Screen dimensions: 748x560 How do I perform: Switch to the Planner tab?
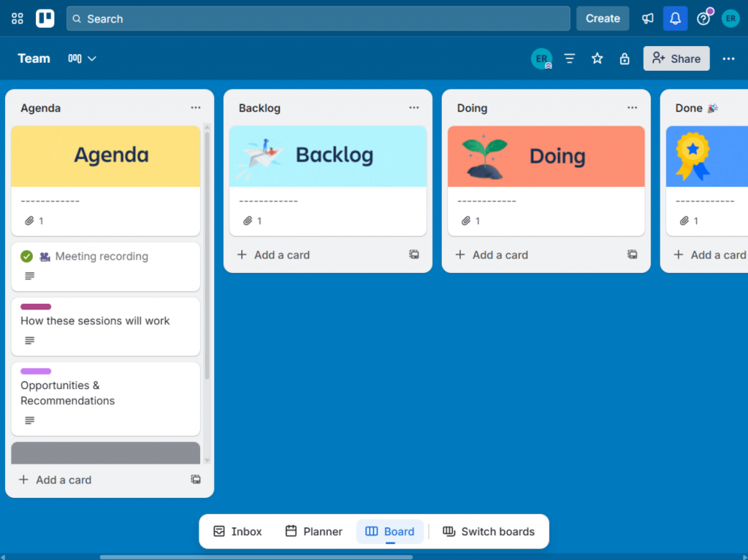(314, 532)
